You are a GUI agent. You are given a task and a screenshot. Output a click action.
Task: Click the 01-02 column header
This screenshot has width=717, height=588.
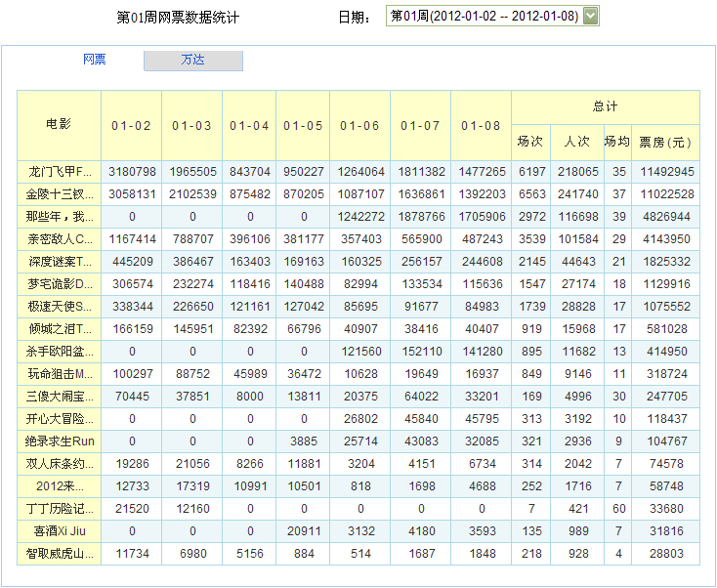pyautogui.click(x=132, y=125)
